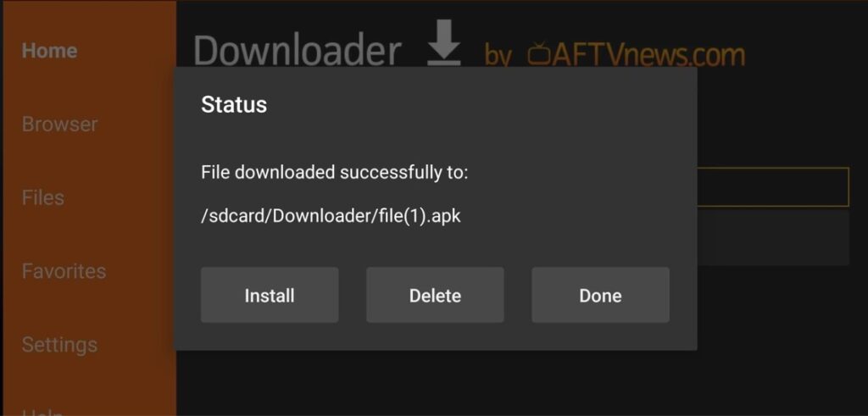
Task: Click the word by in the header
Action: pos(498,57)
